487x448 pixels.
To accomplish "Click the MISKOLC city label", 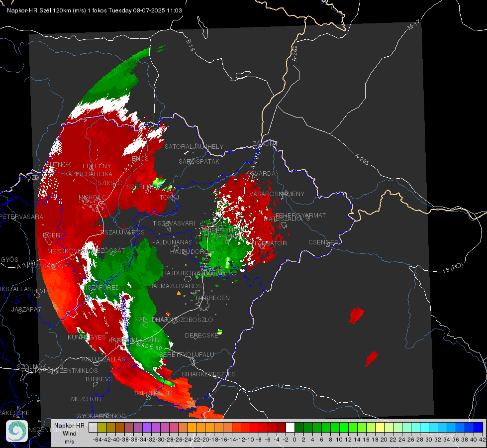I will (92, 198).
